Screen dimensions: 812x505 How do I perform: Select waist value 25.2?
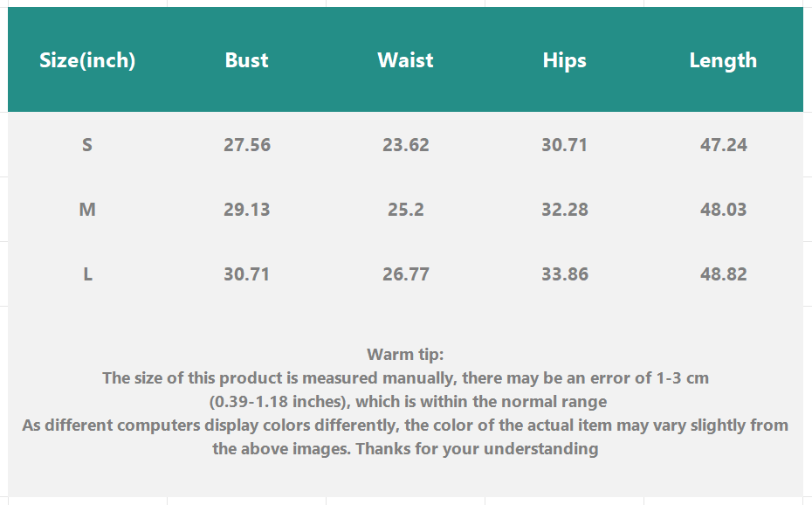click(406, 210)
